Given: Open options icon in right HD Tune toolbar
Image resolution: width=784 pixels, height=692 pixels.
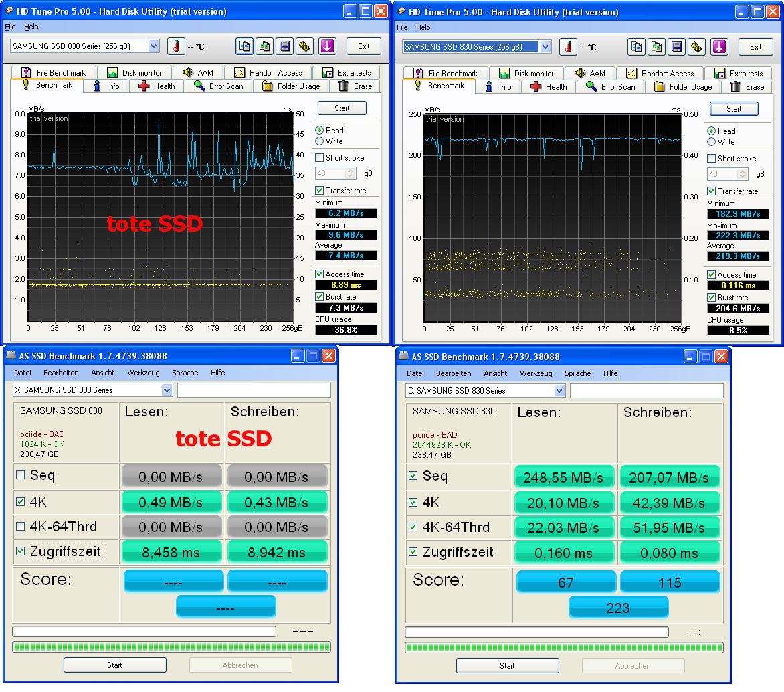Looking at the screenshot, I should 696,47.
